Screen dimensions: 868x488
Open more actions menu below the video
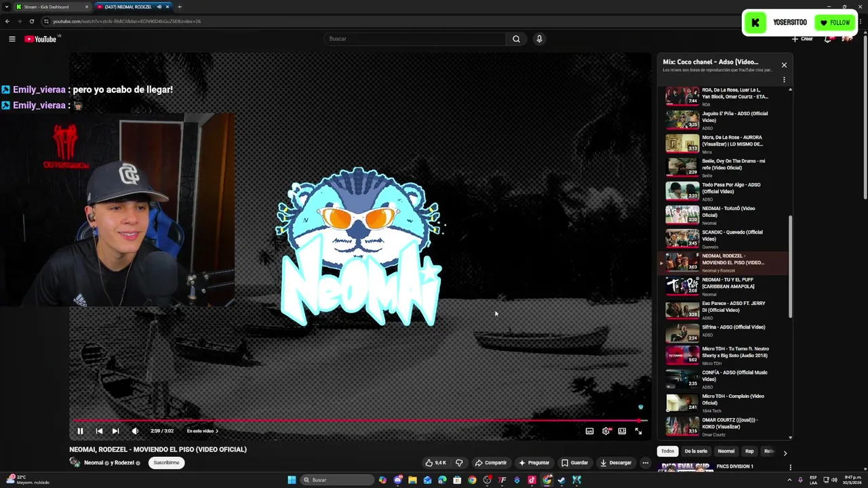pos(646,463)
